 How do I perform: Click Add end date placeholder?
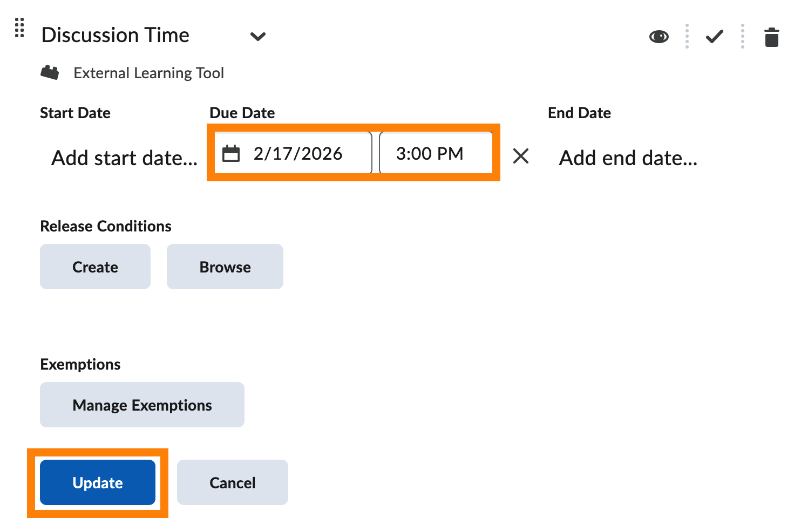tap(628, 158)
